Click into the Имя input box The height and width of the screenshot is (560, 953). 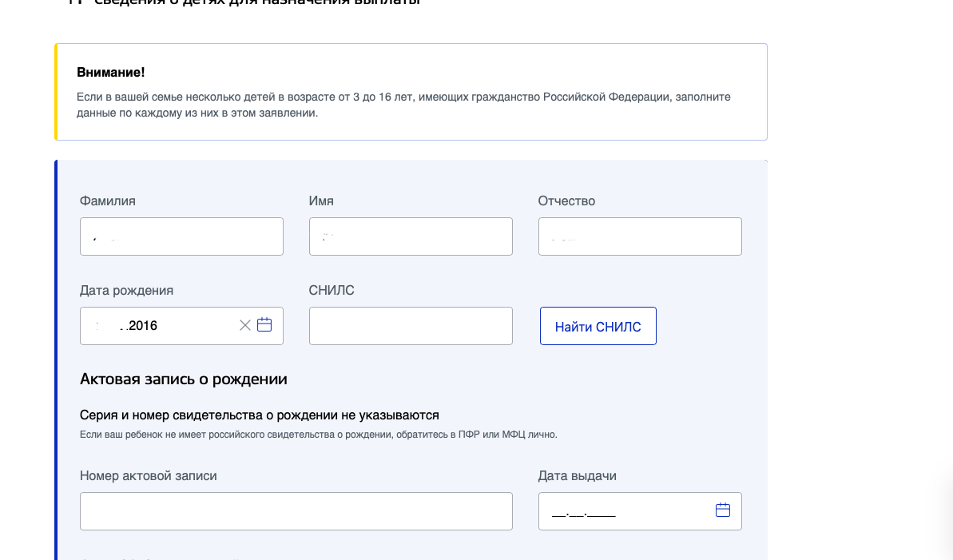point(411,236)
